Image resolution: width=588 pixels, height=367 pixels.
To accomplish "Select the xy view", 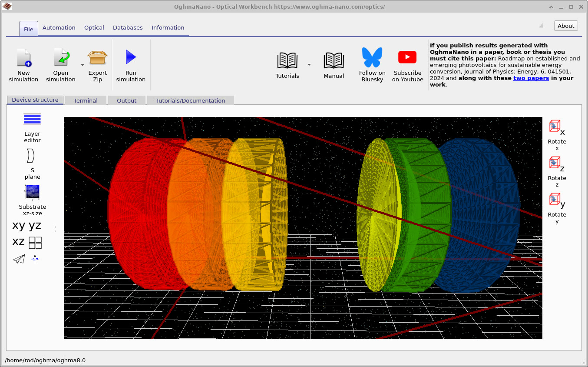I will coord(18,225).
